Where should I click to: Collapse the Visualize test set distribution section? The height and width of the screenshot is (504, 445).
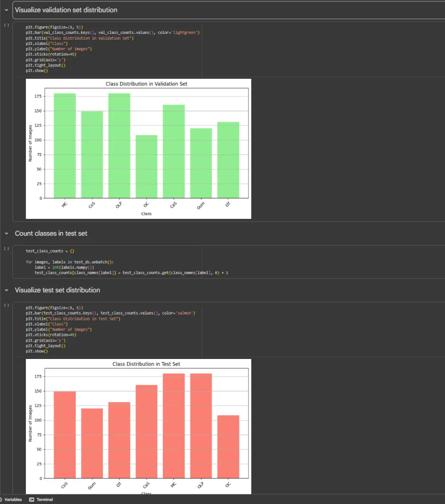tap(6, 290)
